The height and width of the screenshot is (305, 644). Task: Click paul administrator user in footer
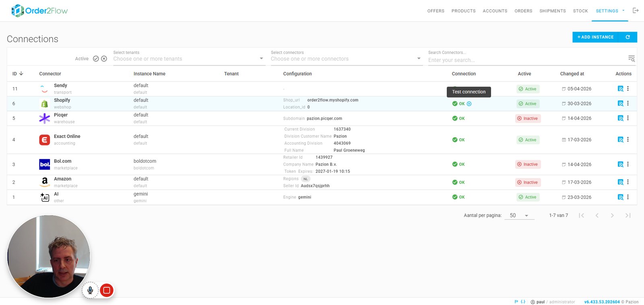click(553, 302)
